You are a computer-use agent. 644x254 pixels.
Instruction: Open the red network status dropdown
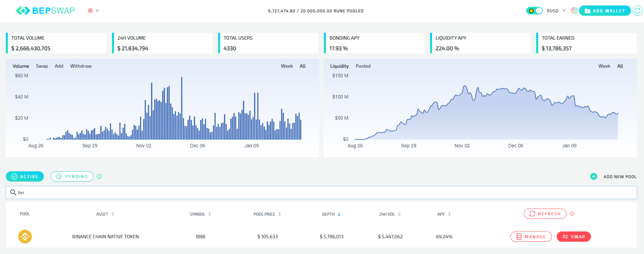(x=93, y=11)
